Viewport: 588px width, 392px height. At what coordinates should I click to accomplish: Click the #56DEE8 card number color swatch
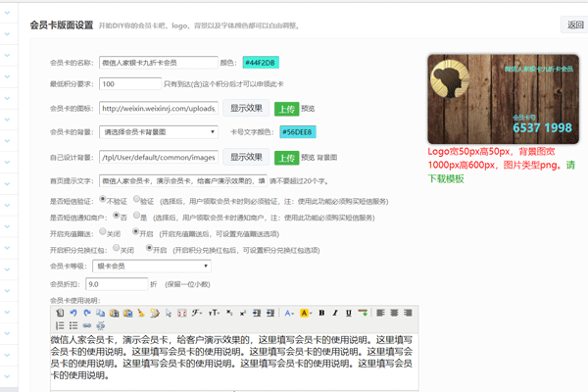pyautogui.click(x=298, y=132)
